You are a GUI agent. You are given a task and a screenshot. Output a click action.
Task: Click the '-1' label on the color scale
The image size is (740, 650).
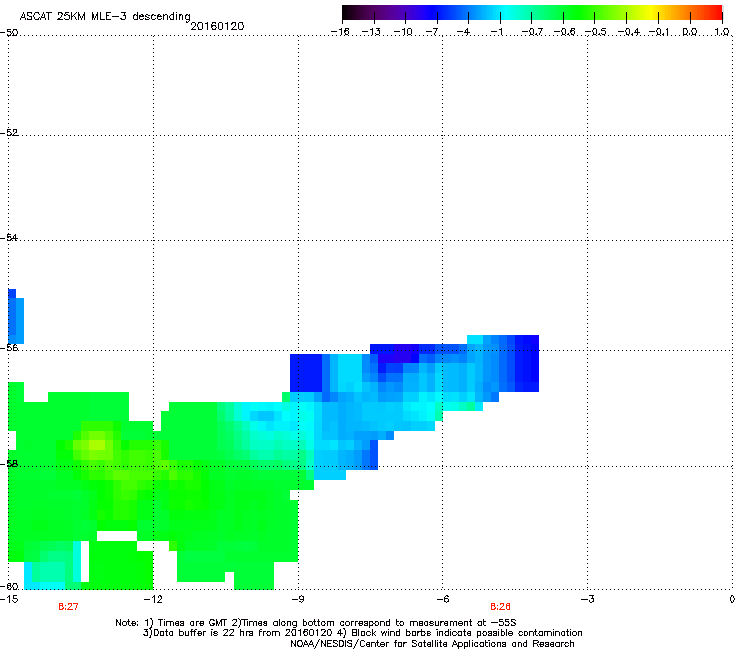[x=497, y=32]
